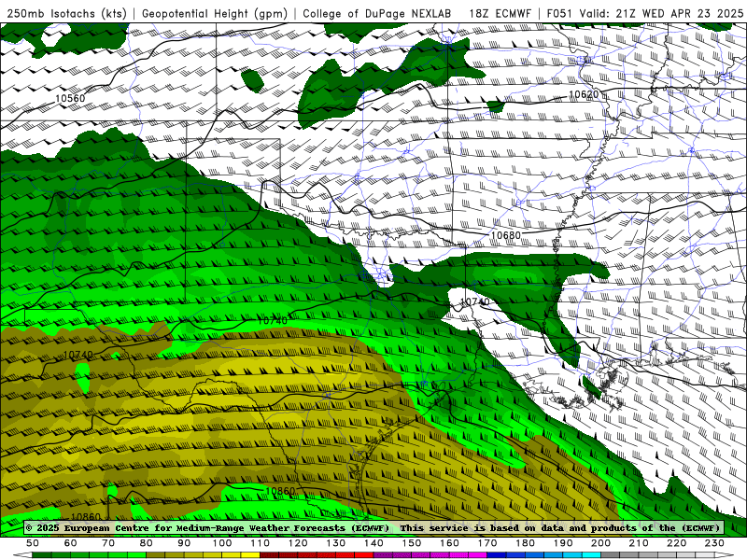Select the 230 knot scale label
747x560 pixels.
click(x=714, y=543)
